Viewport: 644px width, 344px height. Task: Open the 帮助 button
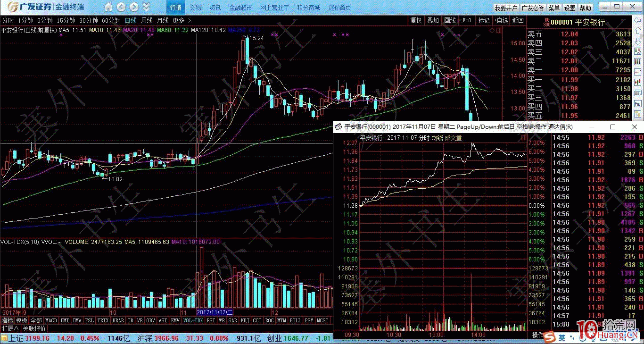click(585, 8)
